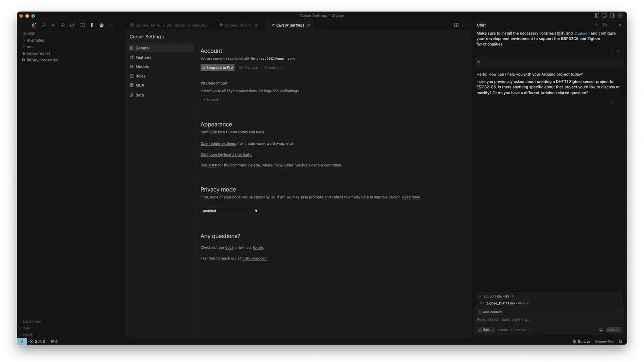644x362 pixels.
Task: Click Upgrade to Pro button
Action: tap(217, 67)
